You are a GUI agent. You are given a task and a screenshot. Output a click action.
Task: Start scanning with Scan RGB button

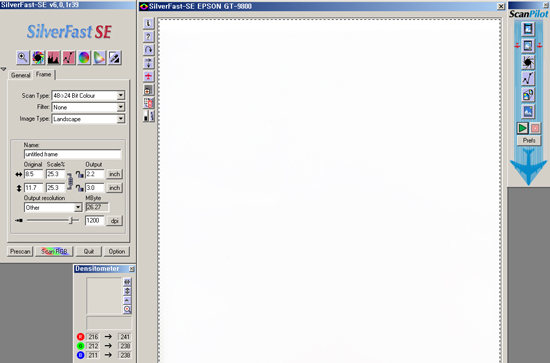[54, 251]
